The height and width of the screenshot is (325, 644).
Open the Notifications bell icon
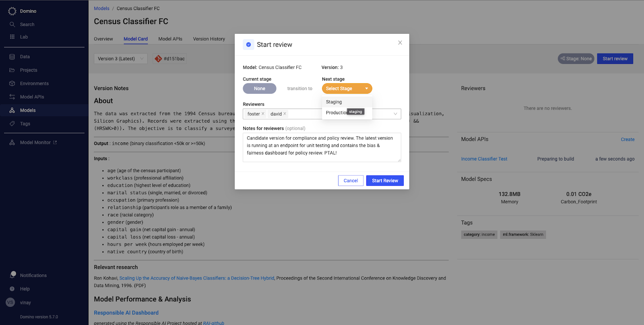pos(13,275)
